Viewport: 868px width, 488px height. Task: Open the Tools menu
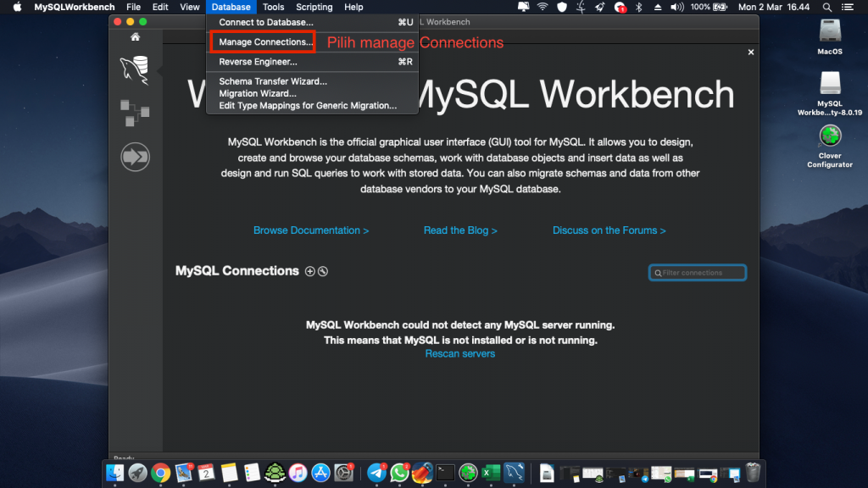273,7
